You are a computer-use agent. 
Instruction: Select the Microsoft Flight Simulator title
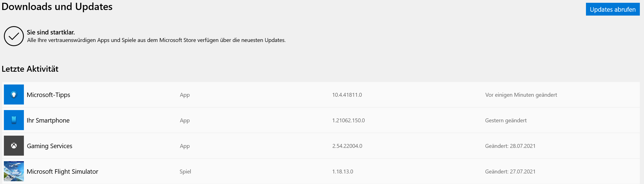point(62,171)
